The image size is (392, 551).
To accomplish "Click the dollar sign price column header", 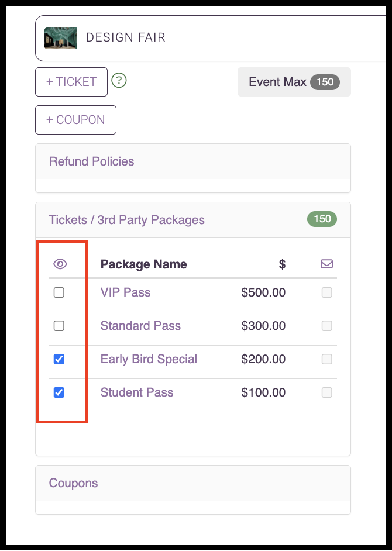I will [281, 264].
